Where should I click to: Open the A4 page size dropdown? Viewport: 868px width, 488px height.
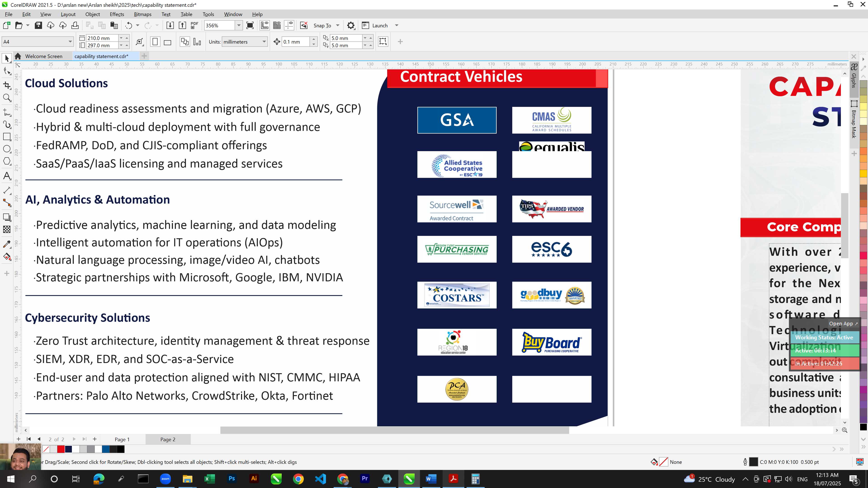pyautogui.click(x=70, y=42)
